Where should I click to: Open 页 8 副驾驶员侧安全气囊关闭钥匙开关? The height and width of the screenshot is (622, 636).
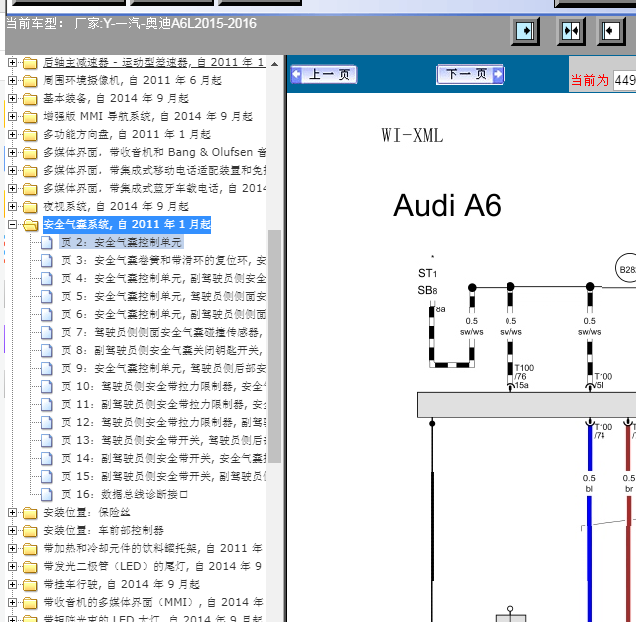point(162,350)
